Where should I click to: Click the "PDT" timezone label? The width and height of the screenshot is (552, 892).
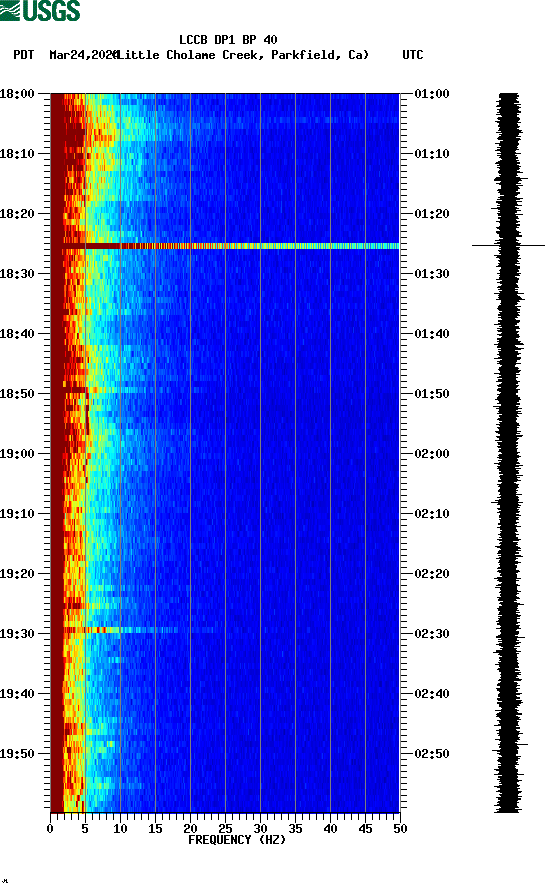23,55
